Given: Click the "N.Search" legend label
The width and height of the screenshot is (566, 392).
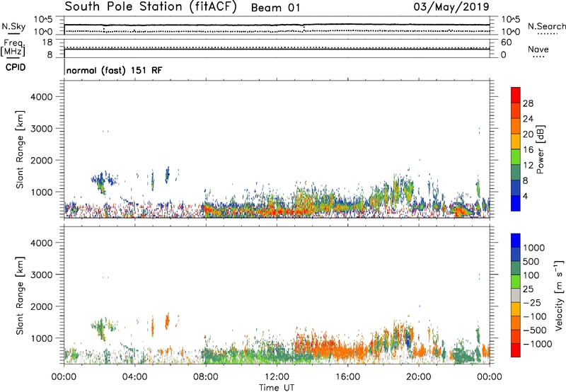Looking at the screenshot, I should point(546,26).
